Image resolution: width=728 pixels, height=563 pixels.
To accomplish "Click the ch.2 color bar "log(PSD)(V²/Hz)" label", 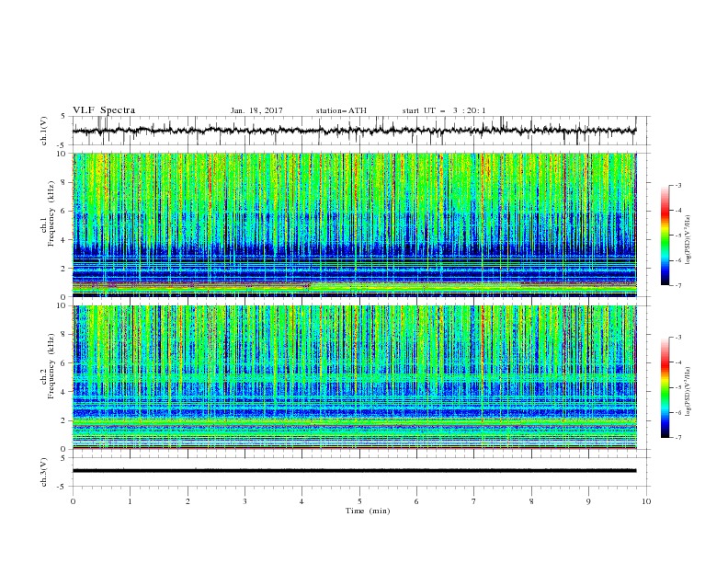I will pos(688,389).
